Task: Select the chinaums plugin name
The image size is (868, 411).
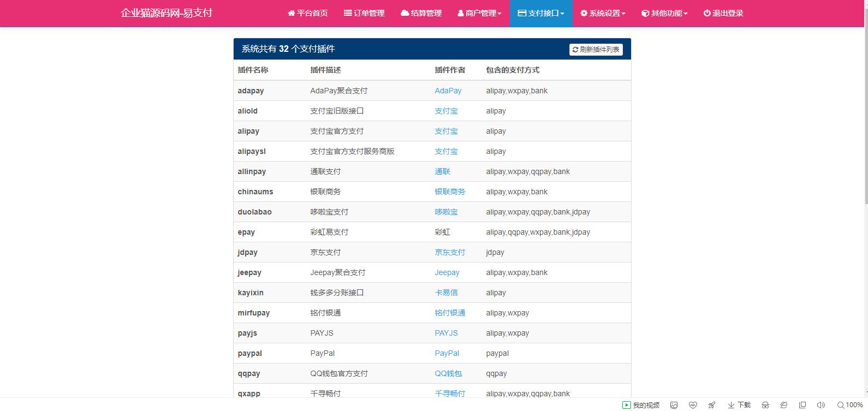Action: (255, 192)
